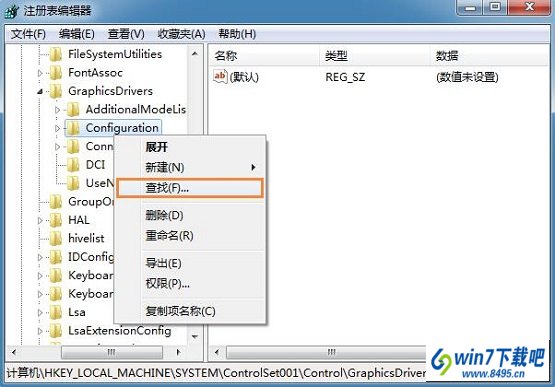Select the FileSystemUtilities key label
This screenshot has height=387, width=555.
115,54
